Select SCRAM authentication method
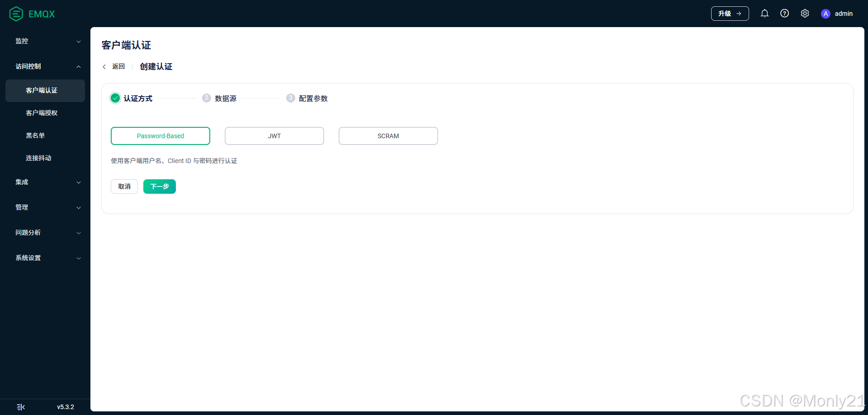Viewport: 868px width, 415px height. (x=388, y=136)
